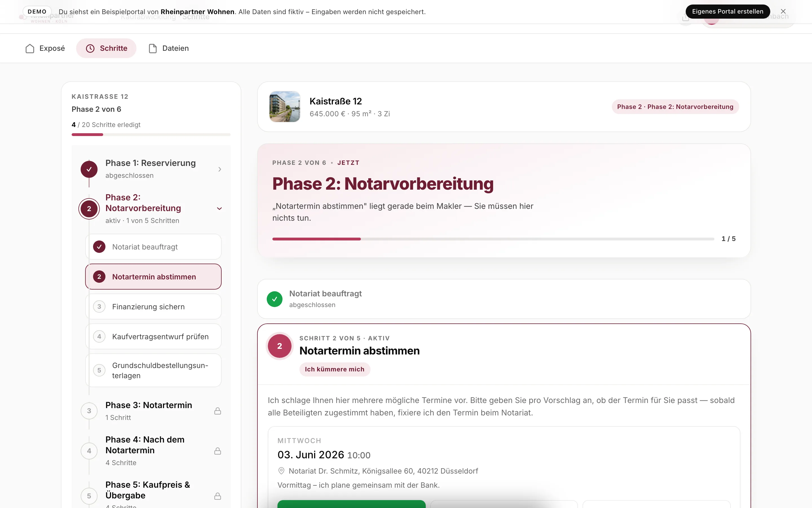
Task: Click the "Ich kümmere mich" tag
Action: [335, 369]
